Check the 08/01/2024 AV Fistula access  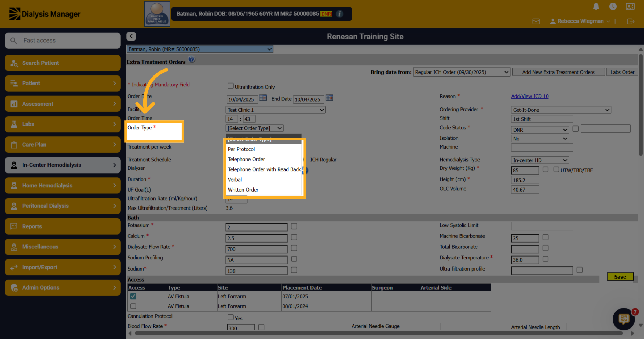tap(133, 306)
